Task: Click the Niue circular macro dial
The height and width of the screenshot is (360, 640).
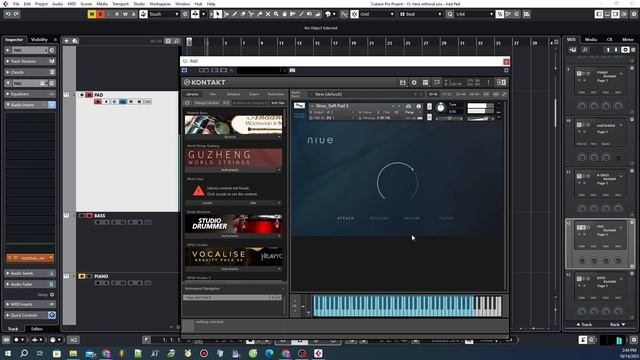Action: tap(397, 182)
